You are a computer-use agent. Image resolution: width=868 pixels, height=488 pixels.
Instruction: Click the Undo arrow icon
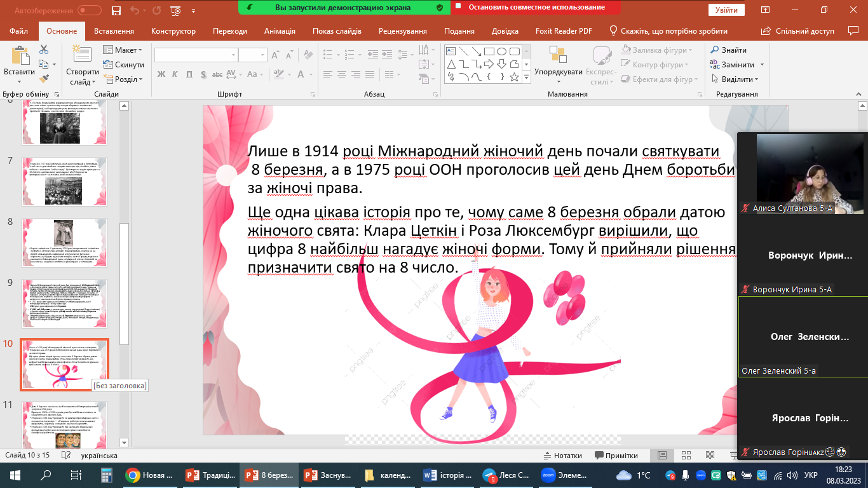[x=135, y=10]
